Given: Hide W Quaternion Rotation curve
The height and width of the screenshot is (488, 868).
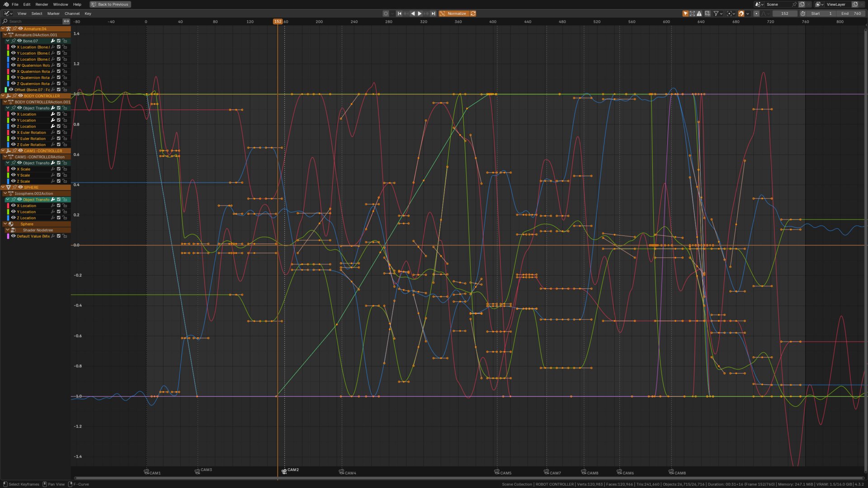Looking at the screenshot, I should click(x=13, y=65).
